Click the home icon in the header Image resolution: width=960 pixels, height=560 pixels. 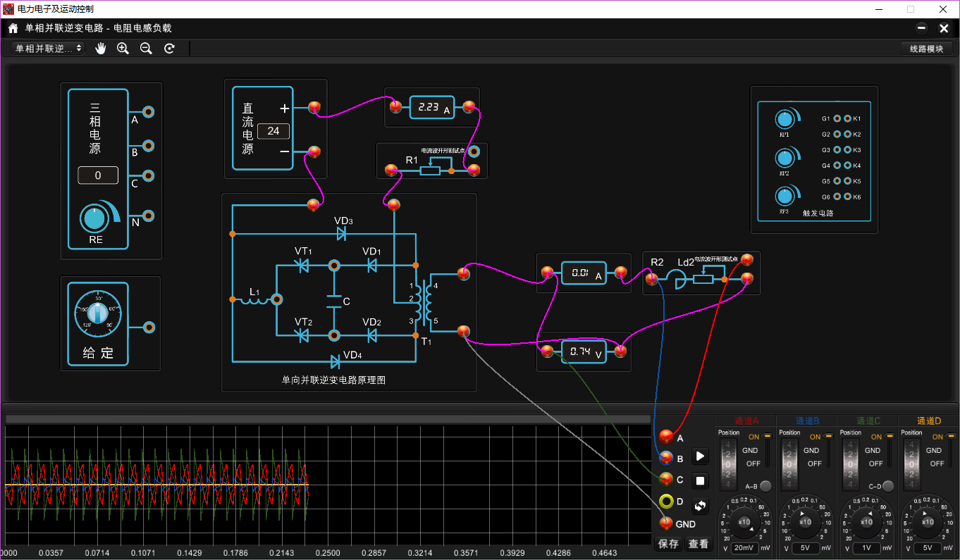click(x=13, y=29)
